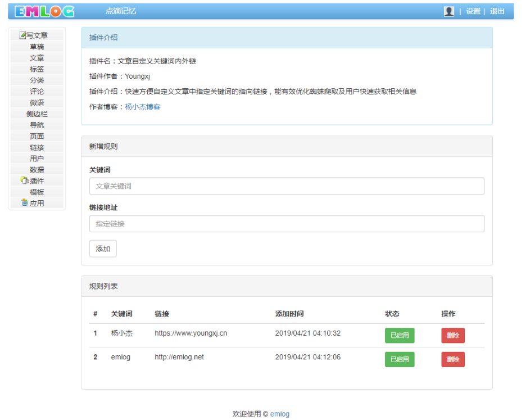The width and height of the screenshot is (526, 420).
Task: Open the 评论 comments section
Action: [x=37, y=91]
